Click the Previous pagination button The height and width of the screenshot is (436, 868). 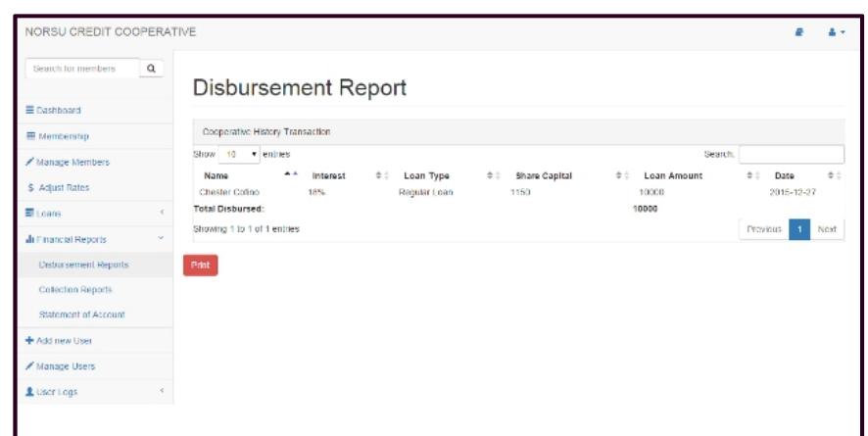tap(764, 229)
